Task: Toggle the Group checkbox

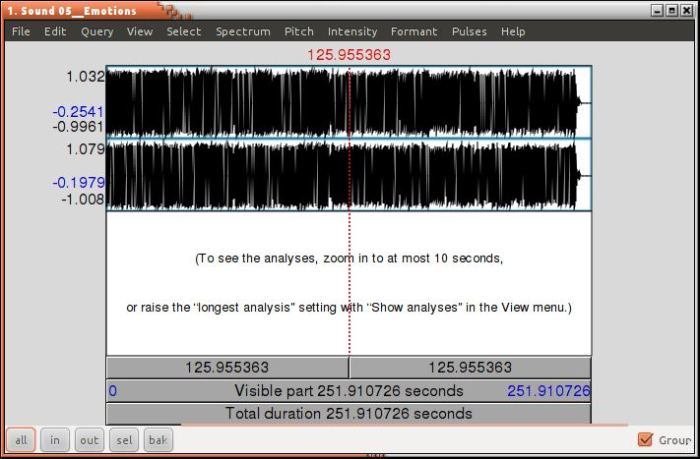Action: tap(645, 440)
